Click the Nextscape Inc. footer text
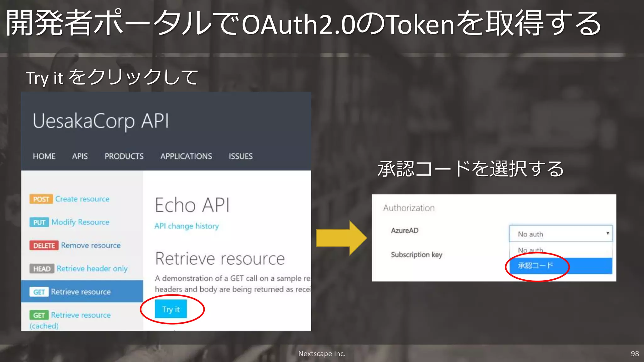This screenshot has height=362, width=644. click(x=322, y=354)
